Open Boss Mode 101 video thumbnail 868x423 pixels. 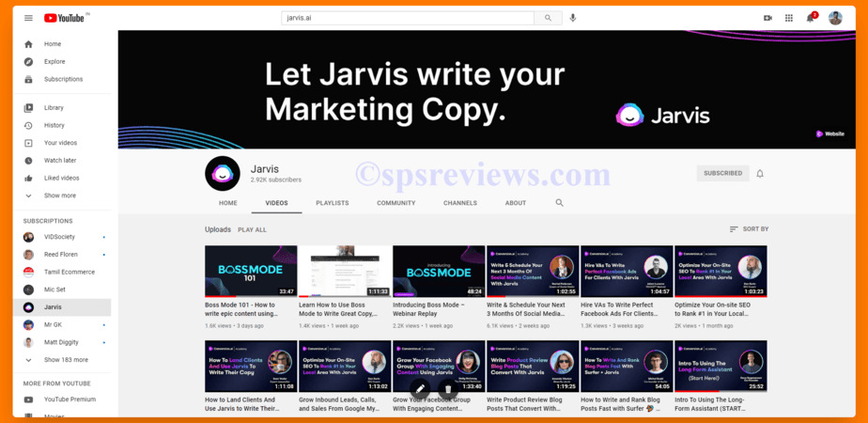251,271
